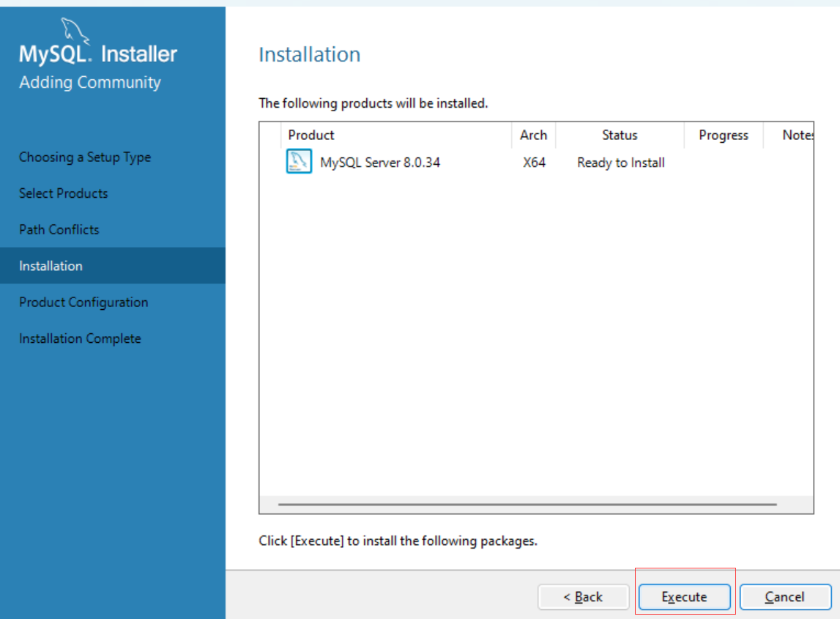Viewport: 840px width, 619px height.
Task: Cancel the MySQL installation
Action: click(785, 596)
